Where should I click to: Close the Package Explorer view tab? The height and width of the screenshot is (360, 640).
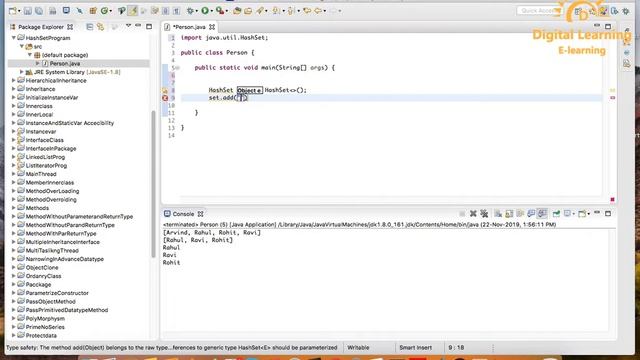coord(70,27)
